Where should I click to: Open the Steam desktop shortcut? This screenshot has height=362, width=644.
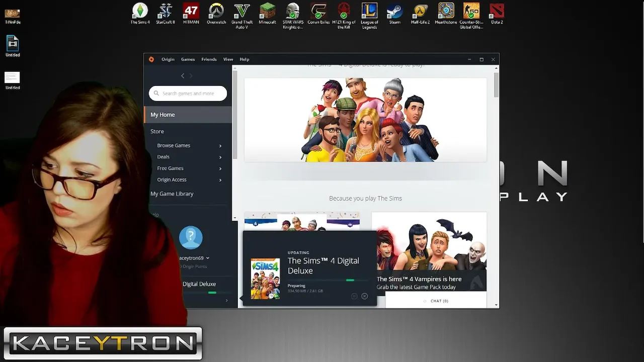pos(395,14)
